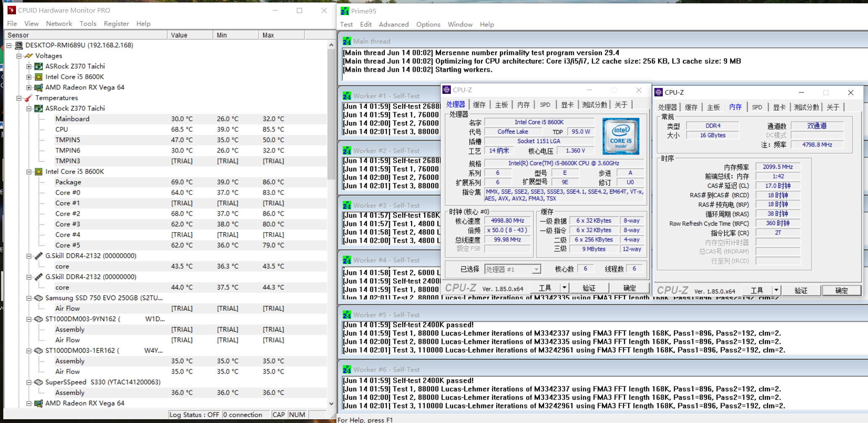Open the processor selection dropdown in CPU-Z

click(x=536, y=269)
